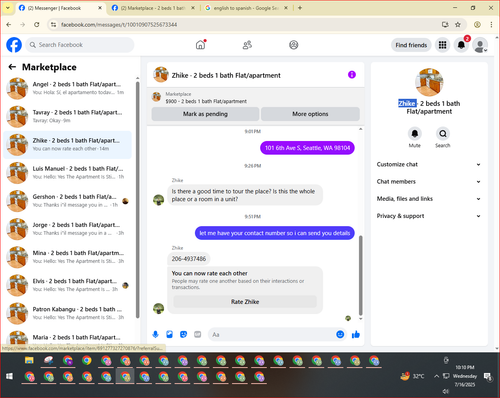The image size is (500, 398).
Task: Open Mina conversation
Action: 68,257
